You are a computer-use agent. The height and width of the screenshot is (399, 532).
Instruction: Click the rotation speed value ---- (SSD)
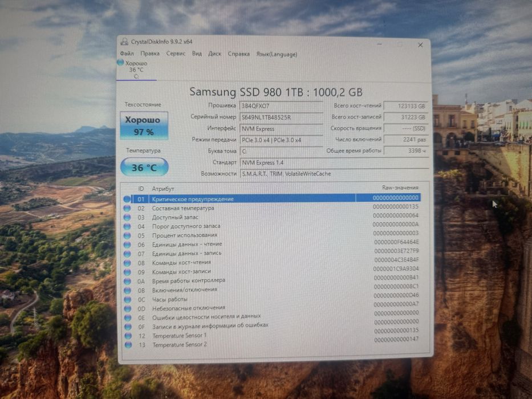point(406,128)
